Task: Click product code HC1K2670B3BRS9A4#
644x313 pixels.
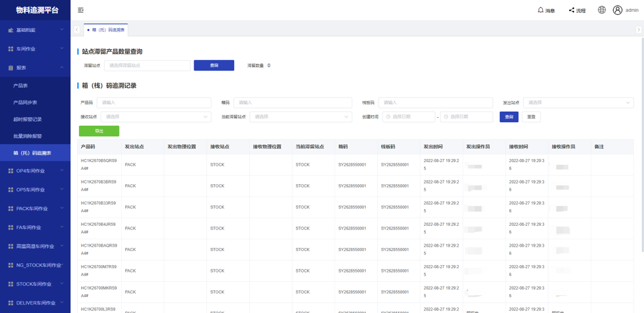Action: [99, 186]
